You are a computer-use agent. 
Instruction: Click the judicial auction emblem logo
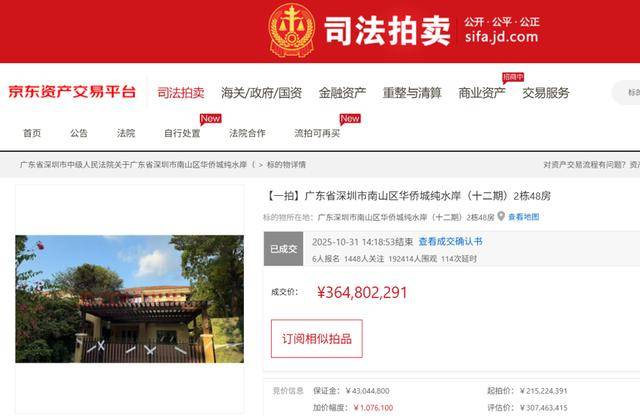[x=291, y=30]
